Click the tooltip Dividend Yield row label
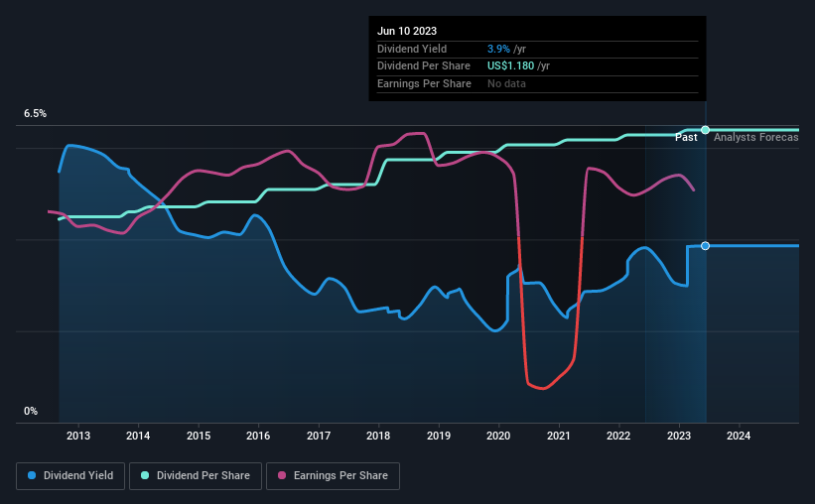This screenshot has width=815, height=504. click(x=412, y=49)
